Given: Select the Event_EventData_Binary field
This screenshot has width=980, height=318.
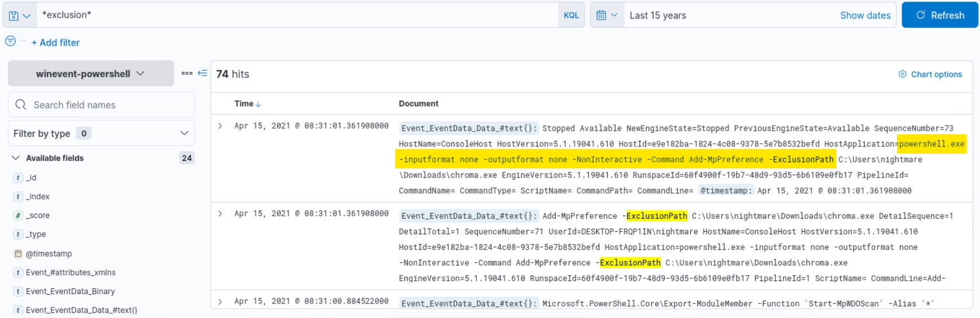Looking at the screenshot, I should click(x=70, y=291).
